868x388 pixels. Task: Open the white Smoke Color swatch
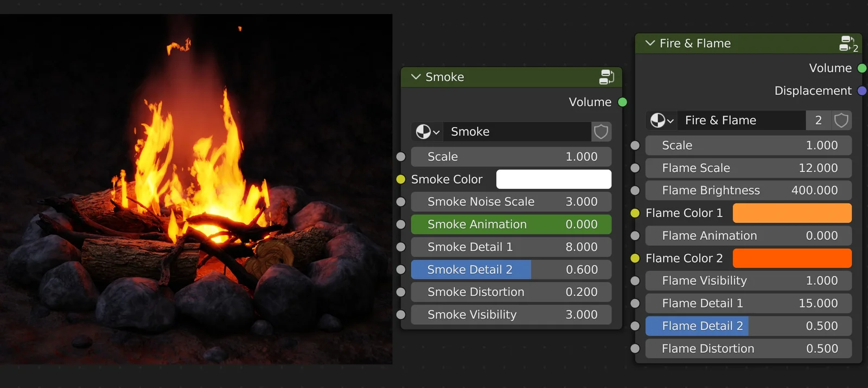[x=553, y=179]
